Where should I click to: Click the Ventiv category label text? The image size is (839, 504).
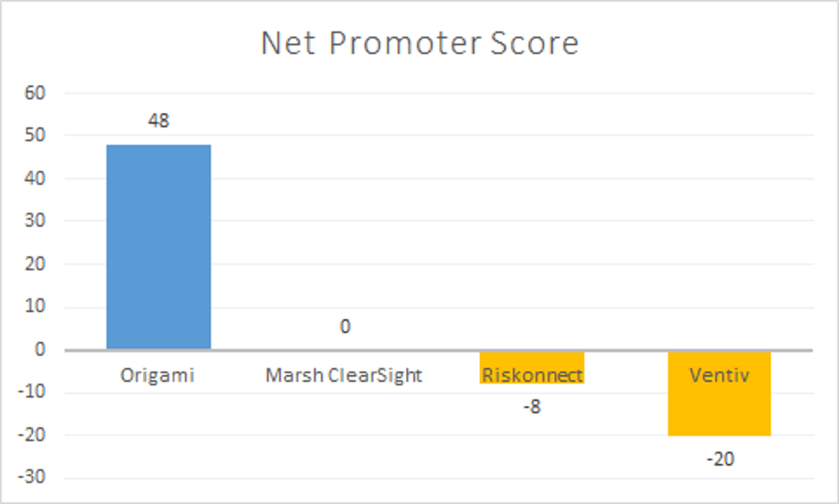720,376
